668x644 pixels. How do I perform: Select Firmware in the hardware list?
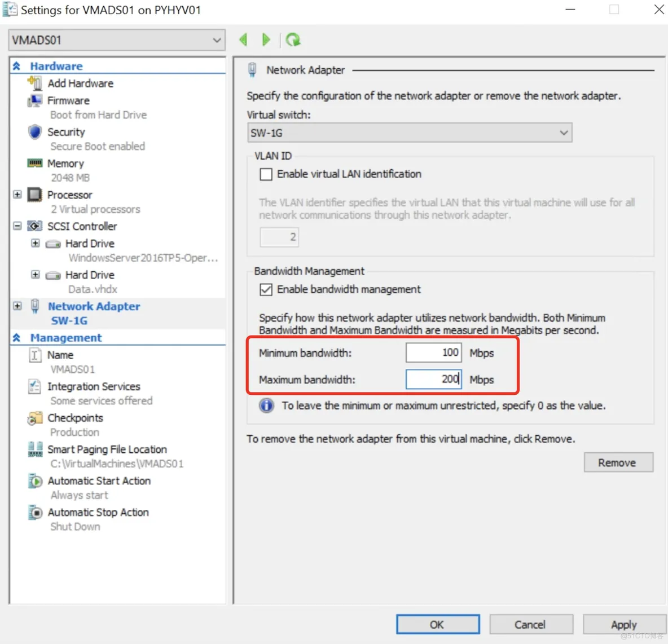[x=69, y=100]
